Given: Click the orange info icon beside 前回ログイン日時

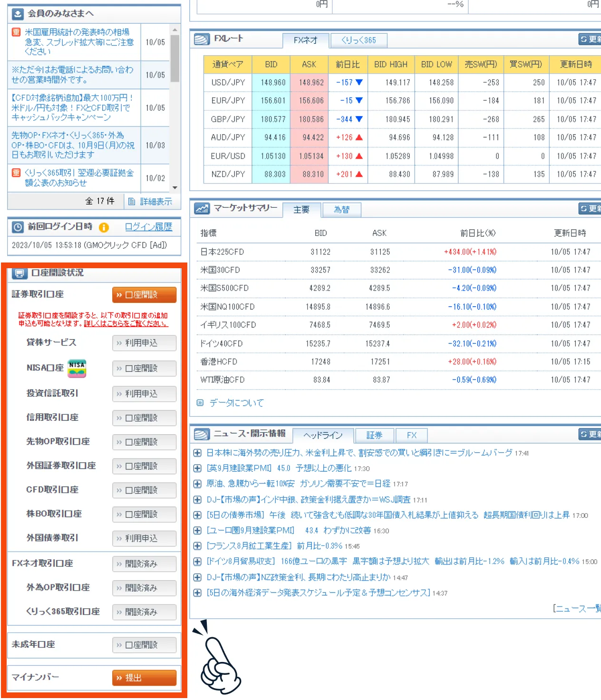Looking at the screenshot, I should 104,227.
